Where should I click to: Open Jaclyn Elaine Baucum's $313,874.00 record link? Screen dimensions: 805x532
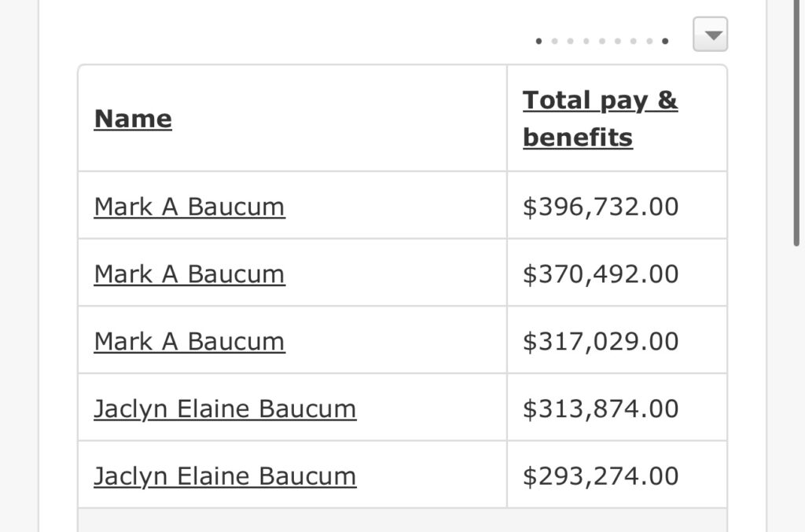(225, 409)
